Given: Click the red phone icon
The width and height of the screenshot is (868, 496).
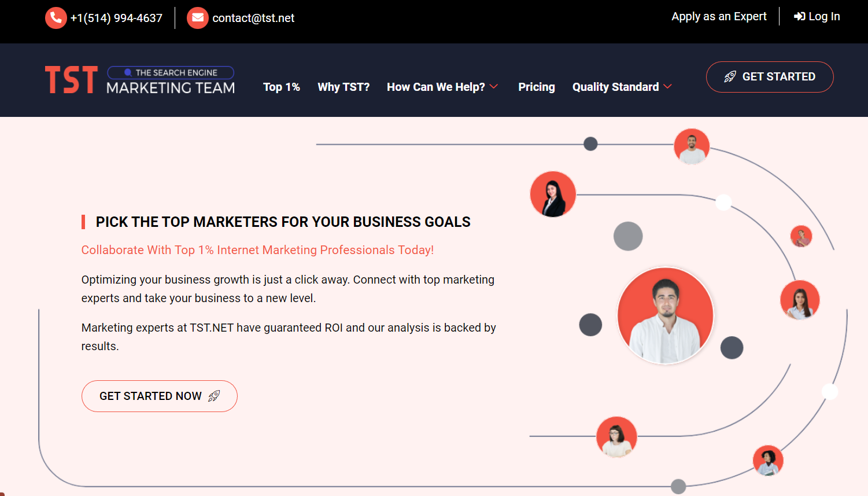Looking at the screenshot, I should coord(56,18).
